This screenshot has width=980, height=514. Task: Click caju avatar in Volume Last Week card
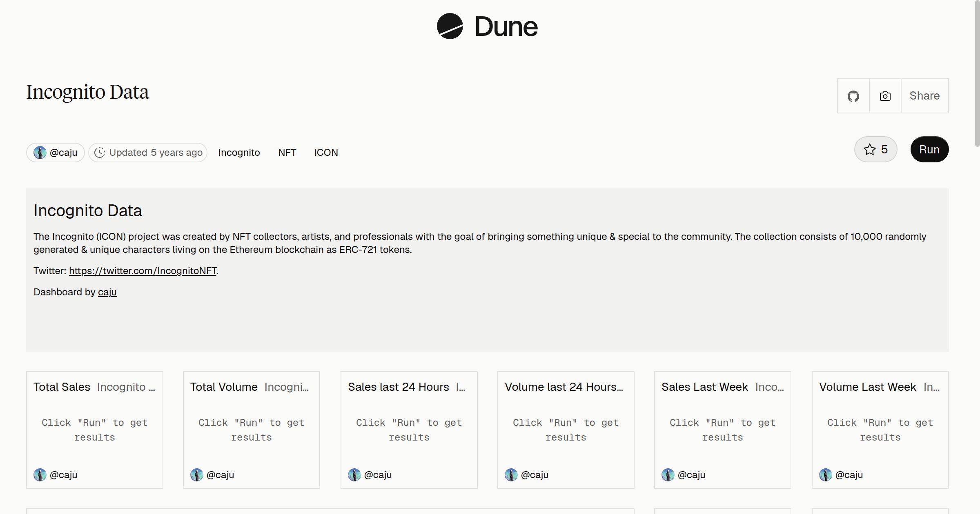(x=826, y=475)
